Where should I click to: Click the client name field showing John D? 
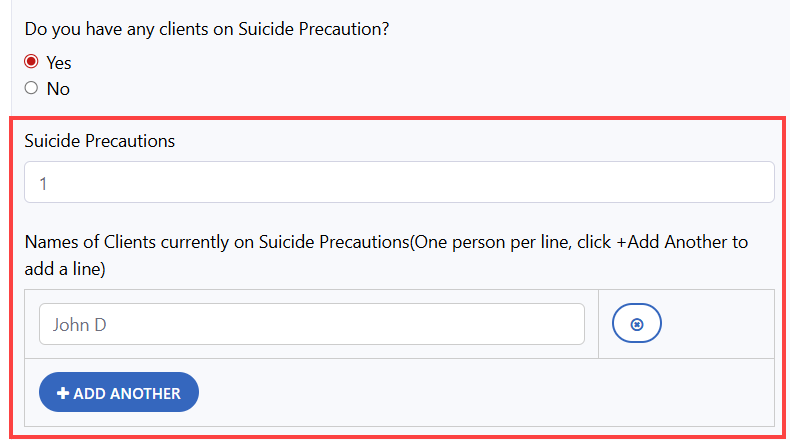[x=311, y=324]
